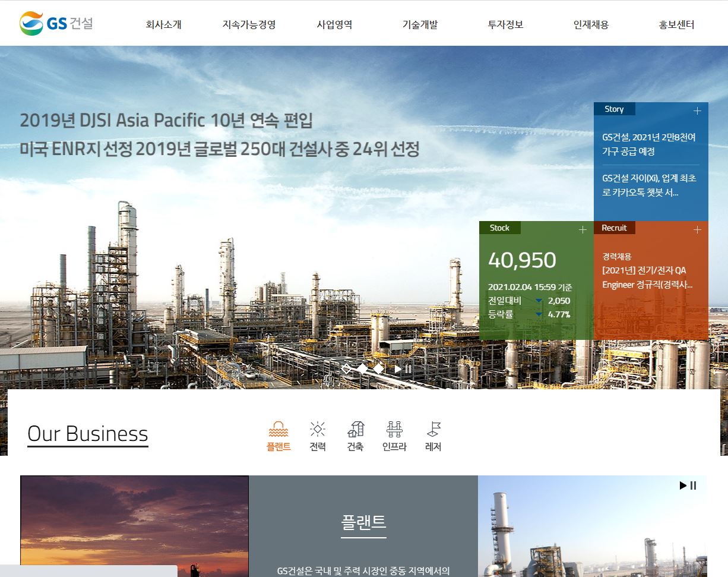Open the 지속가능경영 menu

249,25
